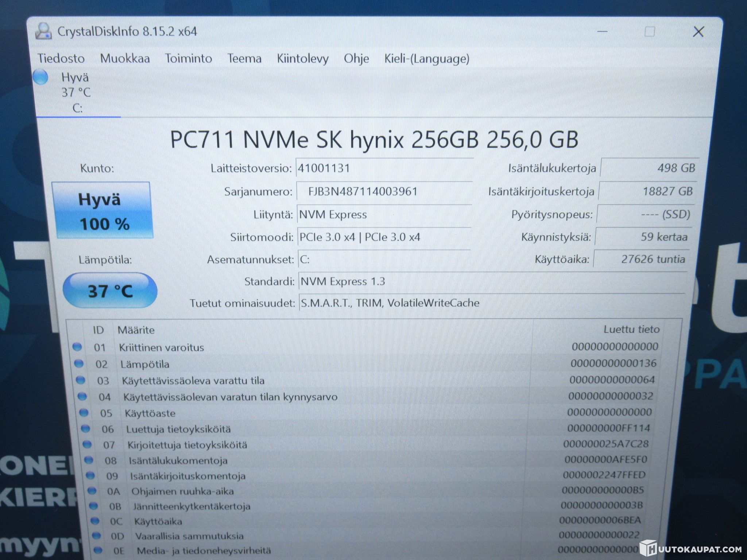Click the Isäntäkirjoituskertoja value 18827 GB
Screen dimensions: 747x560
point(647,191)
